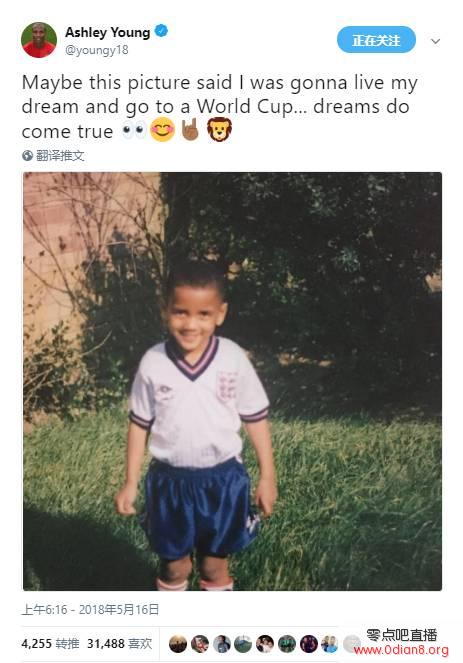Click the second liker avatar

pos(200,644)
